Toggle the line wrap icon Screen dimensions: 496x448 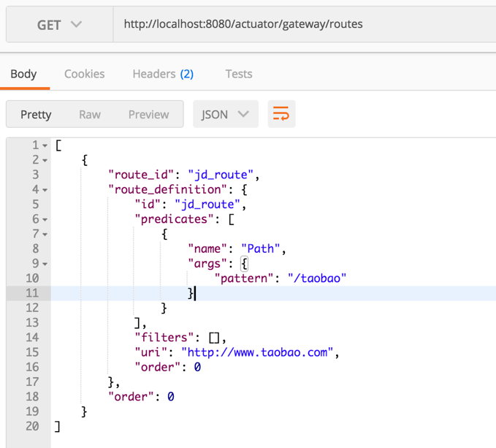pyautogui.click(x=281, y=114)
